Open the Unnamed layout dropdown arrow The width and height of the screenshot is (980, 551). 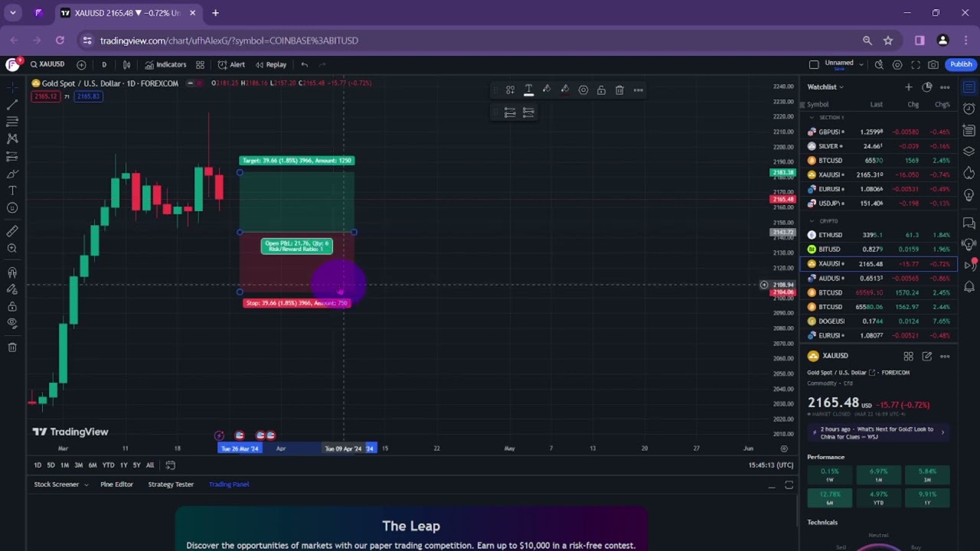tap(861, 64)
